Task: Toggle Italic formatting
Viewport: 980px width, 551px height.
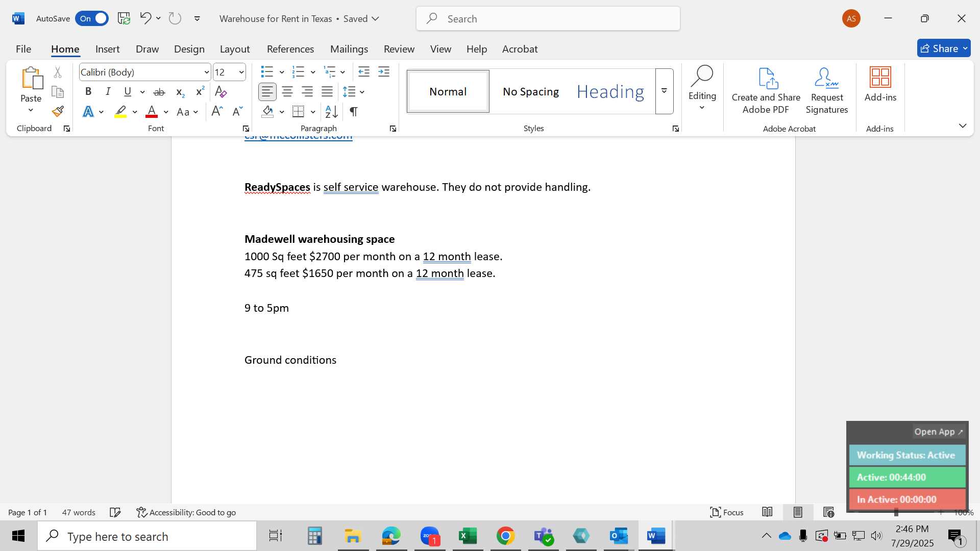Action: point(108,92)
